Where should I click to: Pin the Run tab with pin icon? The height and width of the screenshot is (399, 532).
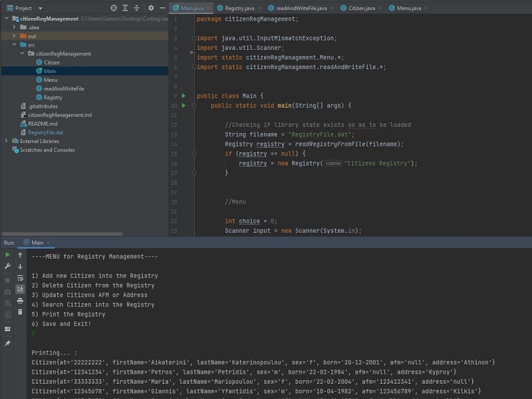(x=7, y=343)
